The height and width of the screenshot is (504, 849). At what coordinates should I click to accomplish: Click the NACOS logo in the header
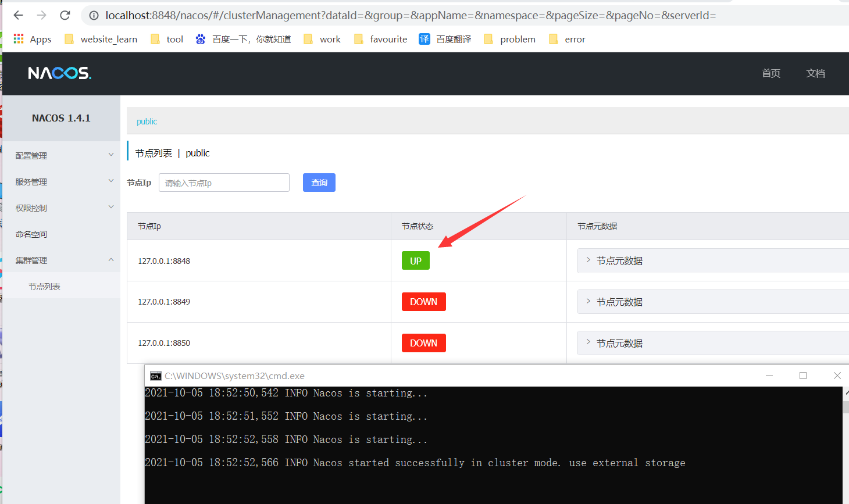pos(59,73)
